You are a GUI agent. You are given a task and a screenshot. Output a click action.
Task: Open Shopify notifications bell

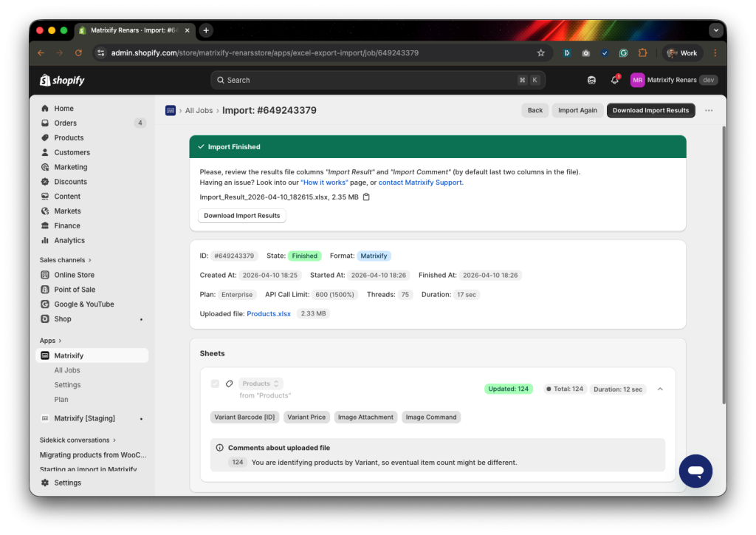click(614, 79)
